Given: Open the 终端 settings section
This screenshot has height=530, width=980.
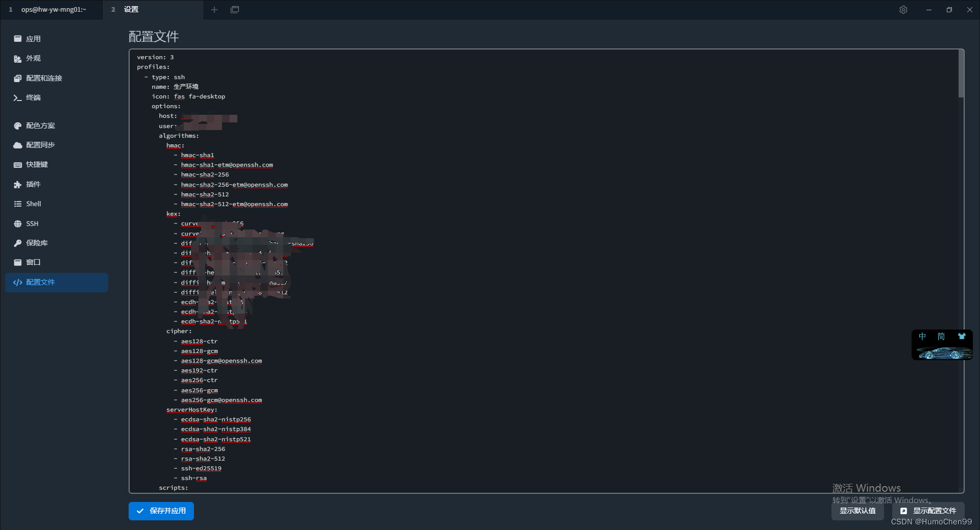Looking at the screenshot, I should tap(57, 97).
